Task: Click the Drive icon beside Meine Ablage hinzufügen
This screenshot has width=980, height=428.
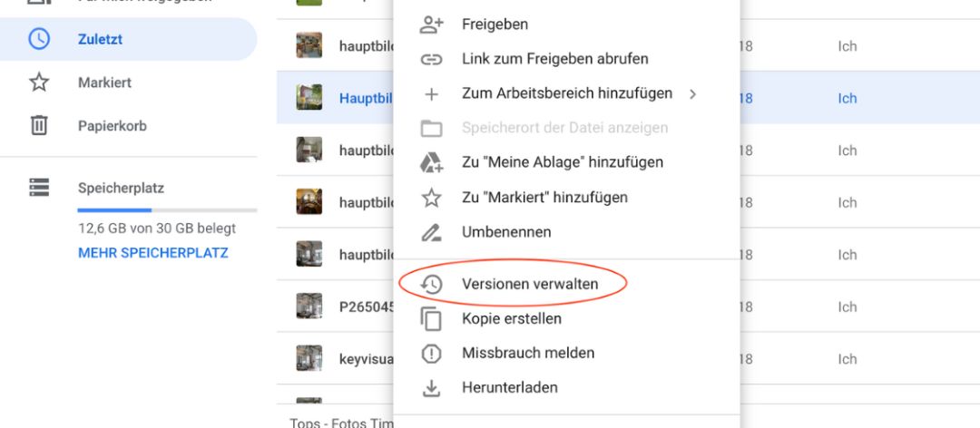Action: (431, 162)
